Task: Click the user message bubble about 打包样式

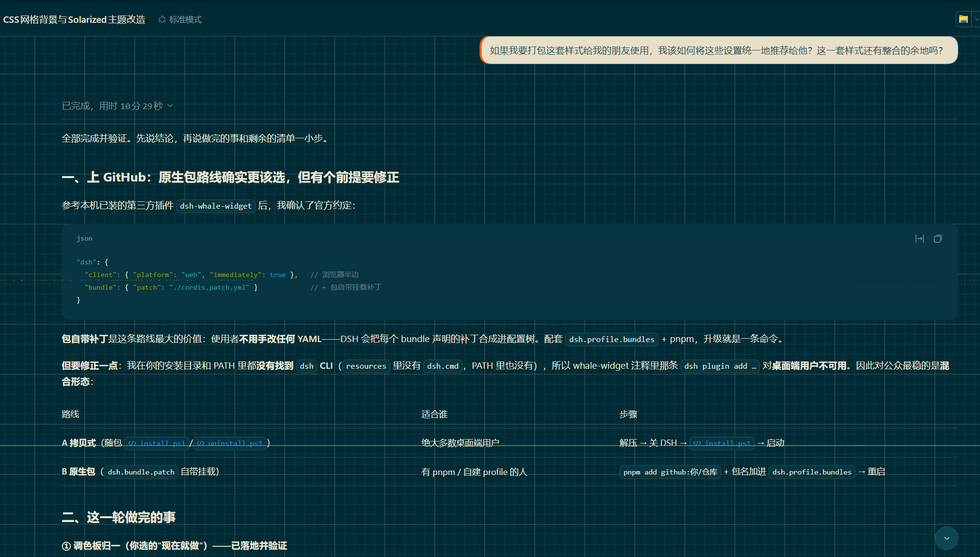Action: [x=719, y=50]
